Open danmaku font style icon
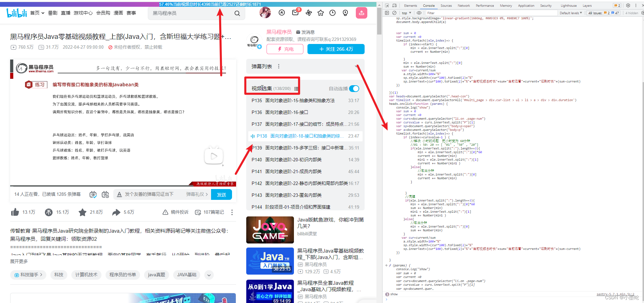 119,194
